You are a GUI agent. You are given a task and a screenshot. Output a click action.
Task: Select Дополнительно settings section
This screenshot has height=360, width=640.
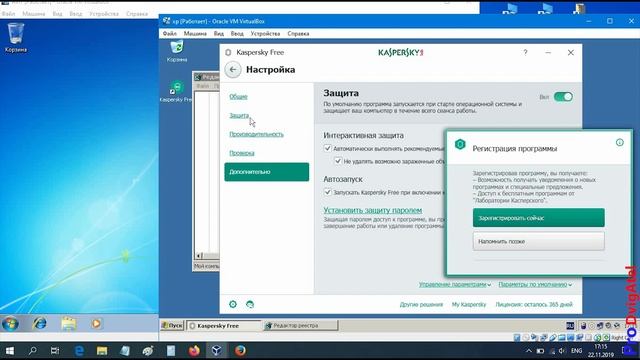click(267, 172)
